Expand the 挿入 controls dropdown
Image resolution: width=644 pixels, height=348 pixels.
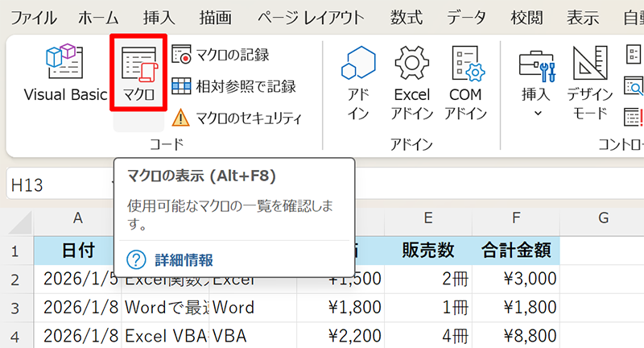click(537, 82)
